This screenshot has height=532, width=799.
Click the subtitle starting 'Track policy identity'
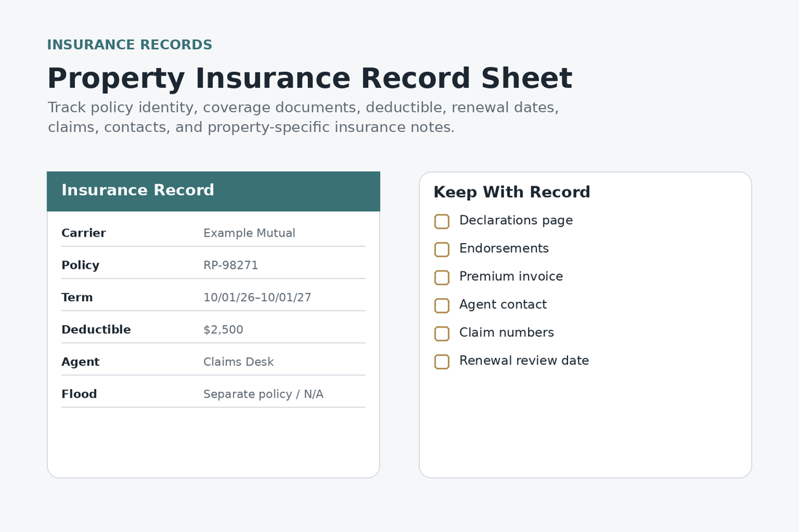[303, 117]
